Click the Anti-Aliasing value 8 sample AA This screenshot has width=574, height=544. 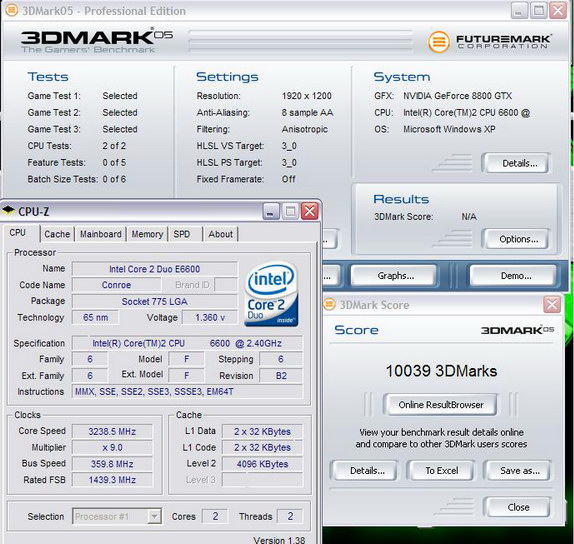307,113
